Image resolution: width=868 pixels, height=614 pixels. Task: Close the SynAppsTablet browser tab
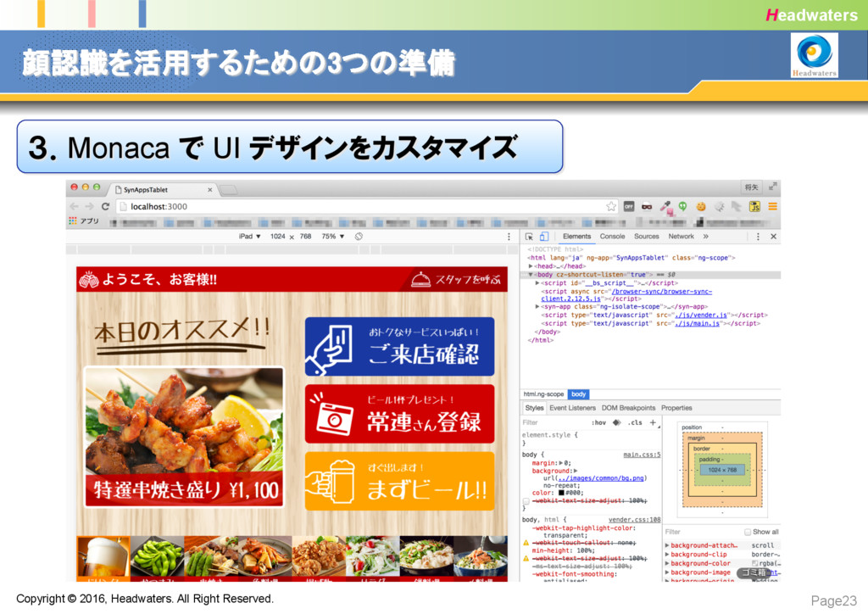pyautogui.click(x=210, y=190)
